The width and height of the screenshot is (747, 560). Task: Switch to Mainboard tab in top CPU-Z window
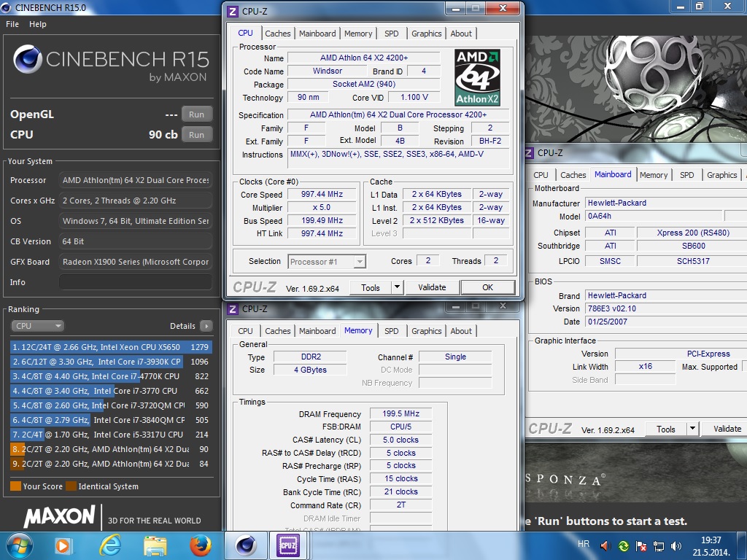pyautogui.click(x=317, y=34)
